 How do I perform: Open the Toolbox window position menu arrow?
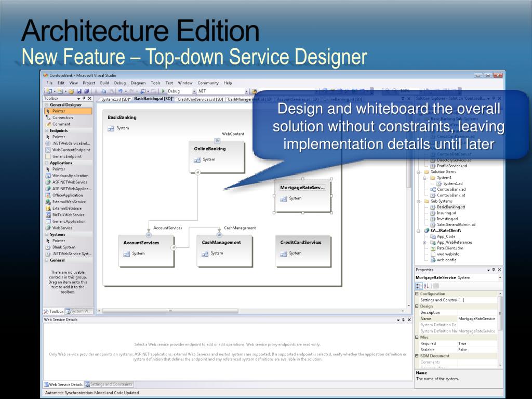coord(78,98)
